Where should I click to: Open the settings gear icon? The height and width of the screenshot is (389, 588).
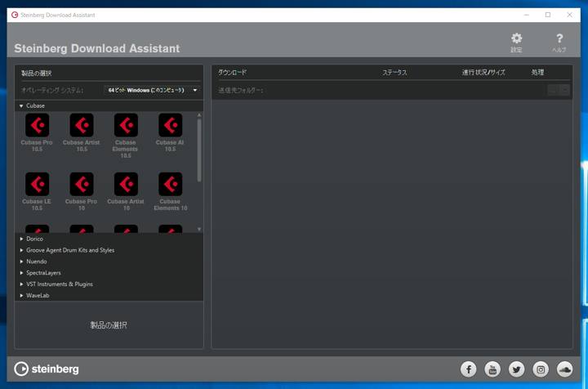516,38
